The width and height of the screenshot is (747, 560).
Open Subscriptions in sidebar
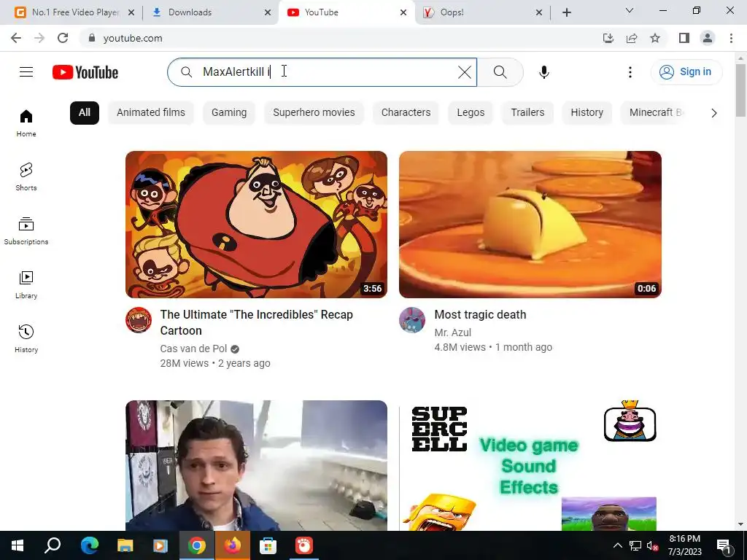26,231
